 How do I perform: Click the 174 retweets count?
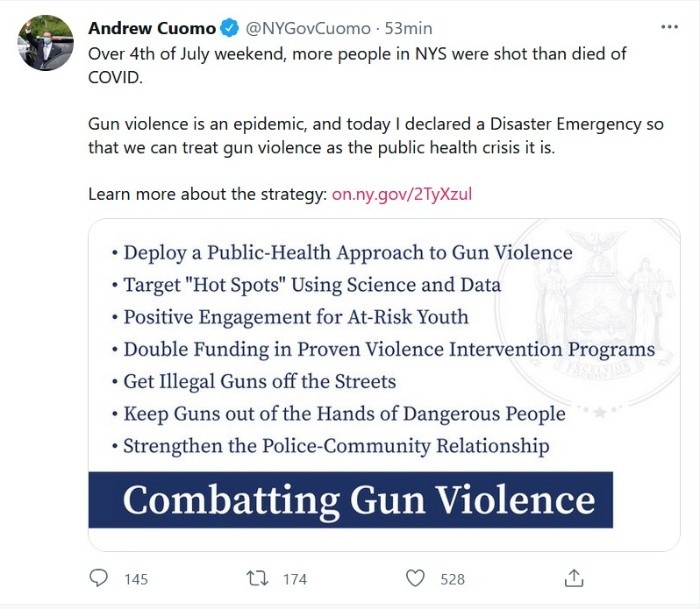click(x=294, y=579)
